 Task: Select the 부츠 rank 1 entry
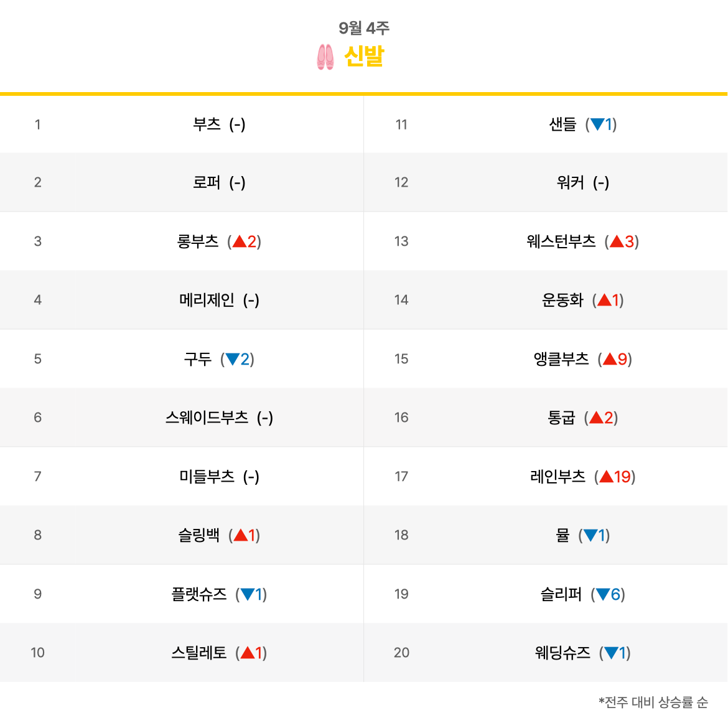coord(207,124)
